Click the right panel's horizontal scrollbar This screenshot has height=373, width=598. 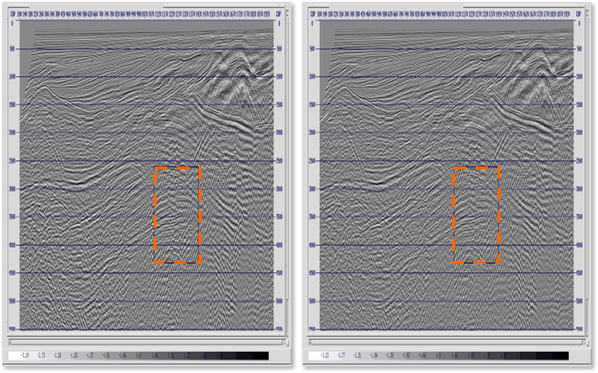pos(446,342)
